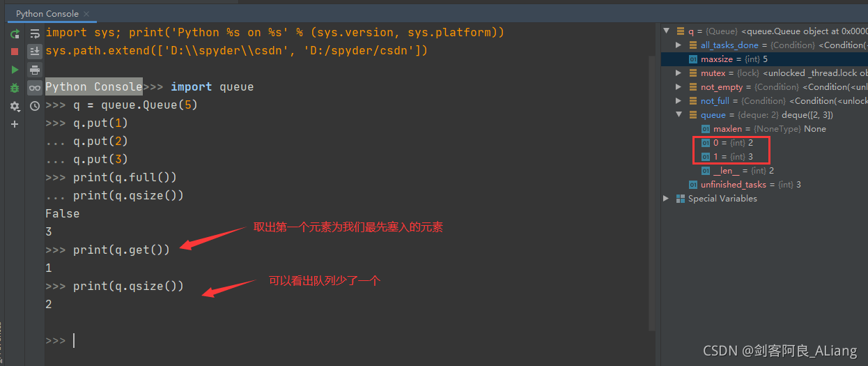Attach debugger using green bug icon
Viewport: 868px width, 366px height.
[x=15, y=88]
